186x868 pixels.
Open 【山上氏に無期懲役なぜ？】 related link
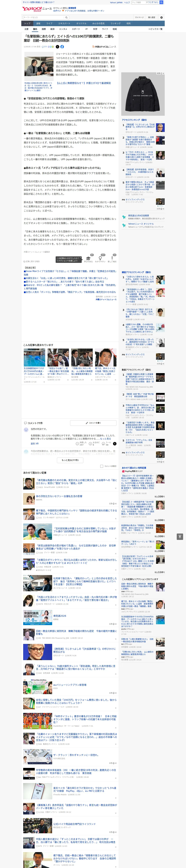tap(84, 83)
